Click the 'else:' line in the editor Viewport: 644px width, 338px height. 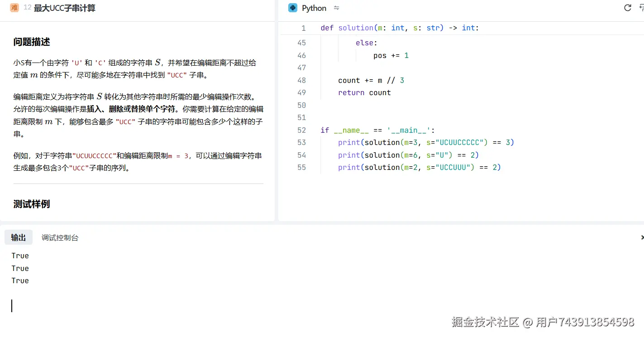(x=367, y=43)
